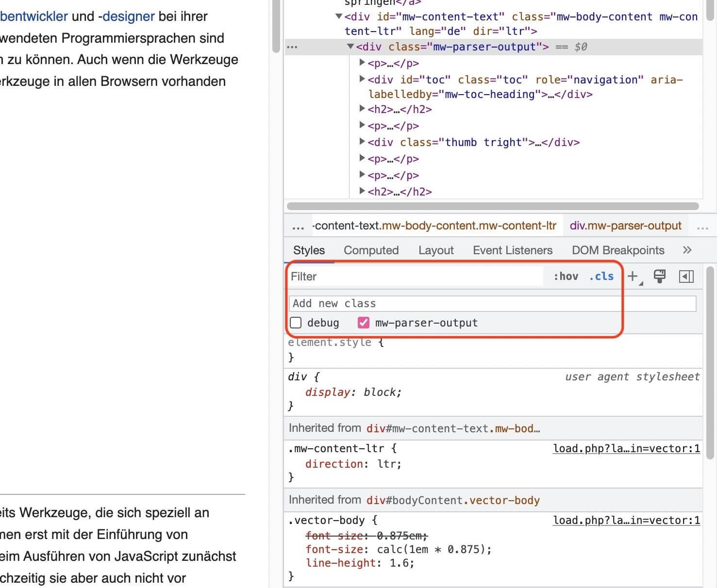Select the mw-content-text breadcrumb item
Image resolution: width=717 pixels, height=588 pixels.
pos(435,226)
